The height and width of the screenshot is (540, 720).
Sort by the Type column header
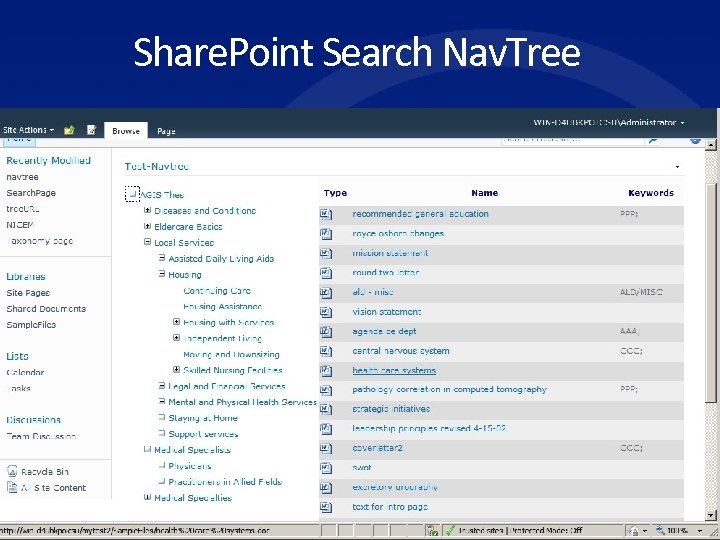click(x=335, y=193)
